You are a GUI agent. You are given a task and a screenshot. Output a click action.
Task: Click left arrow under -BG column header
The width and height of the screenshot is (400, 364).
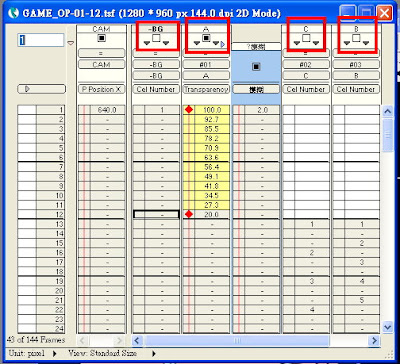(x=147, y=43)
